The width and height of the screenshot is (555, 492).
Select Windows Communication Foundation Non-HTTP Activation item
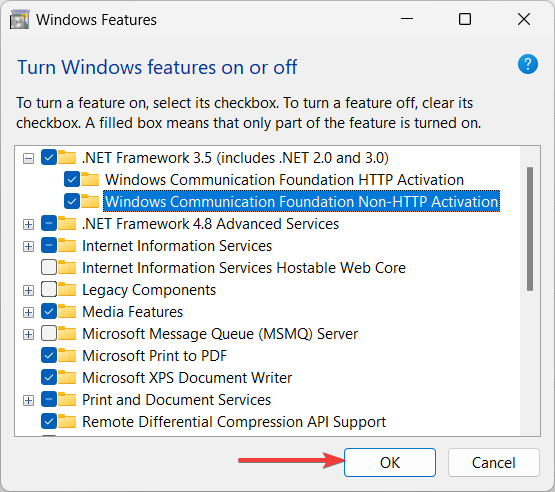click(302, 201)
